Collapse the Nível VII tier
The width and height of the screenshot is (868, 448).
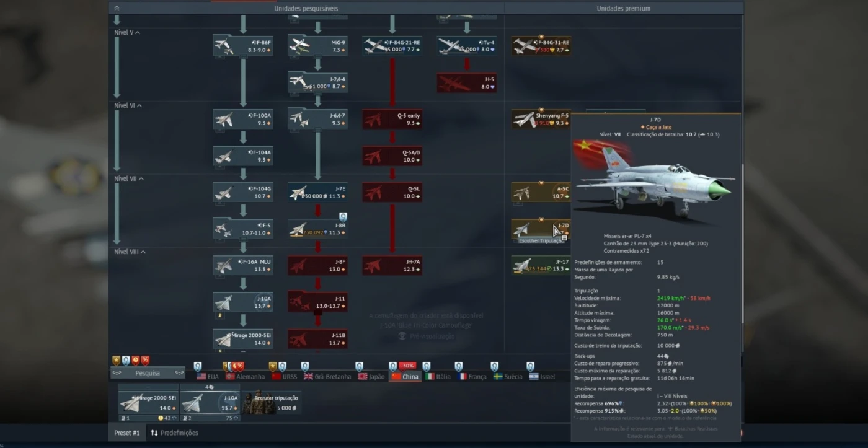(129, 178)
